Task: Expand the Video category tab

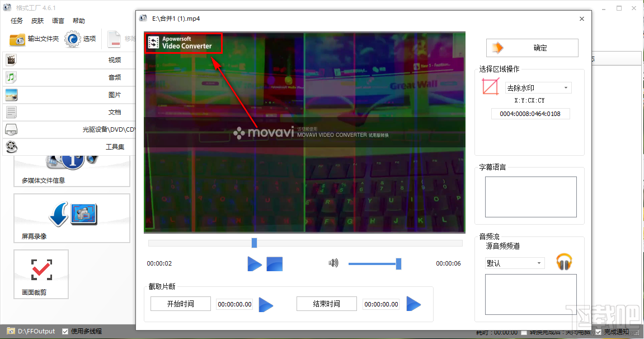Action: 69,60
